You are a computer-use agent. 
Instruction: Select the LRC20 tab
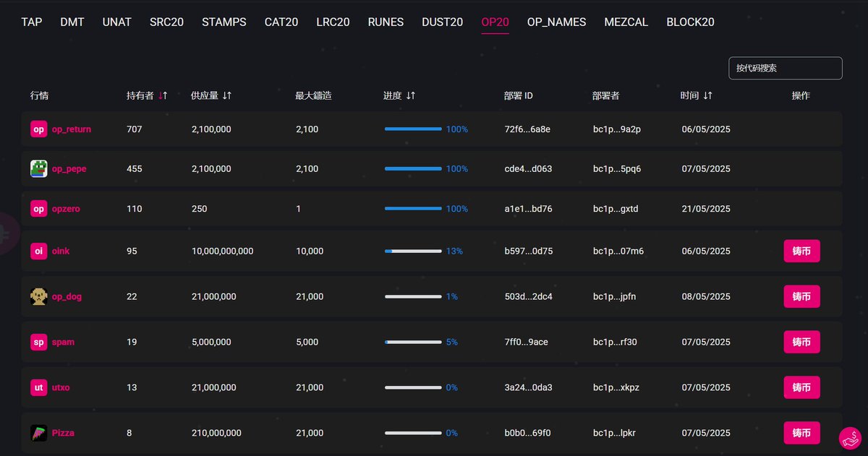click(333, 22)
